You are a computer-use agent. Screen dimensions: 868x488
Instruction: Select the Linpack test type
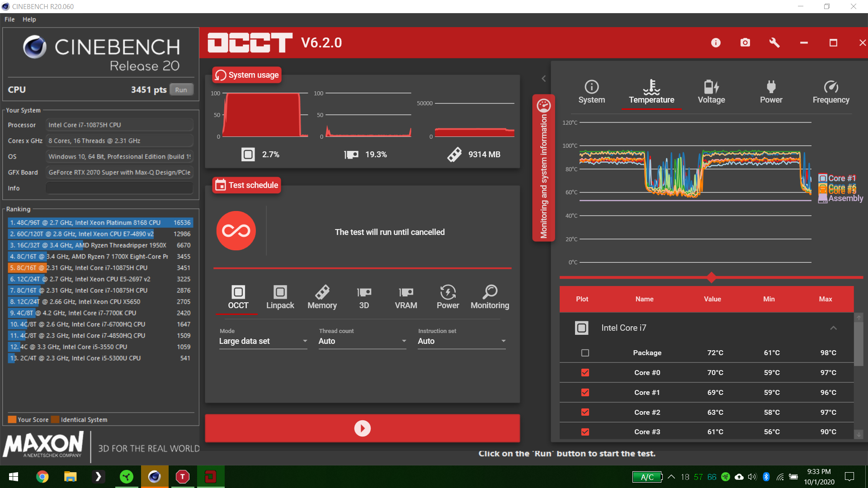click(280, 297)
